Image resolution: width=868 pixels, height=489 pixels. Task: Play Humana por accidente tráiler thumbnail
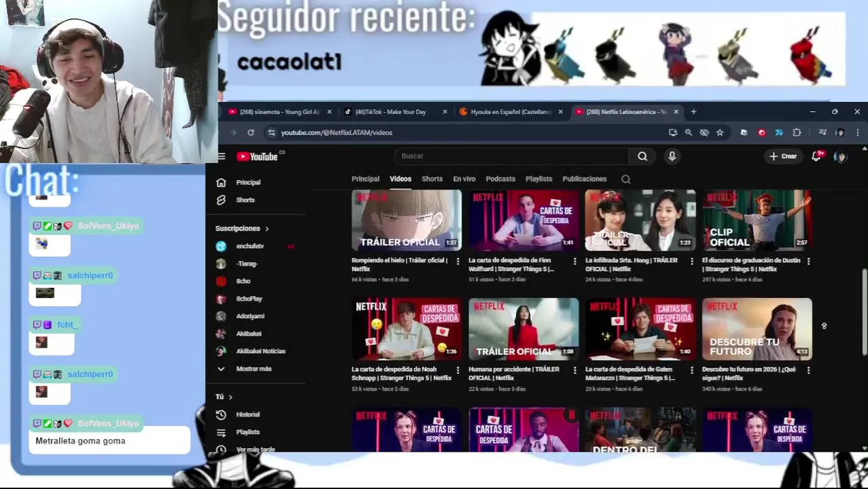[x=524, y=329]
